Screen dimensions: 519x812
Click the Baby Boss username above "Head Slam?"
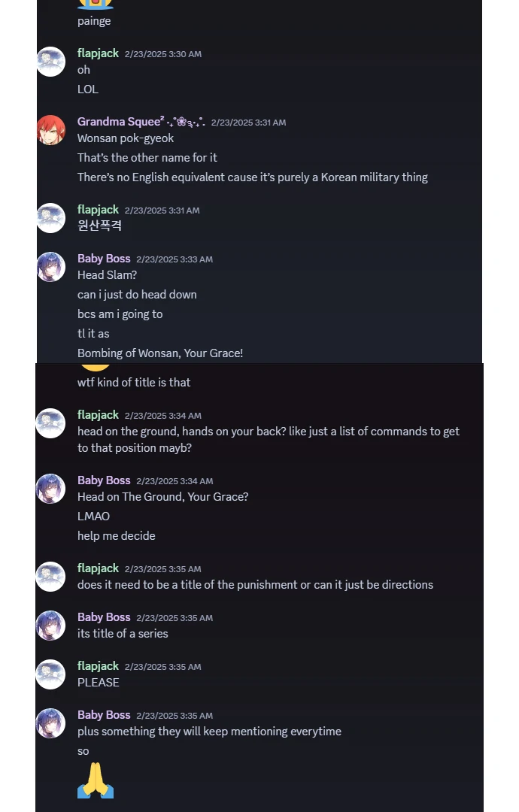(104, 259)
